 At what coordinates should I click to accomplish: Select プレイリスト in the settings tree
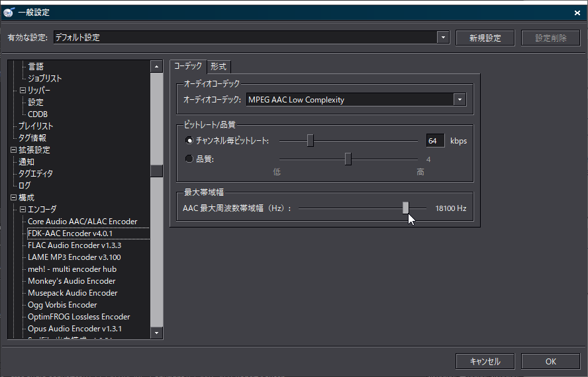click(36, 126)
